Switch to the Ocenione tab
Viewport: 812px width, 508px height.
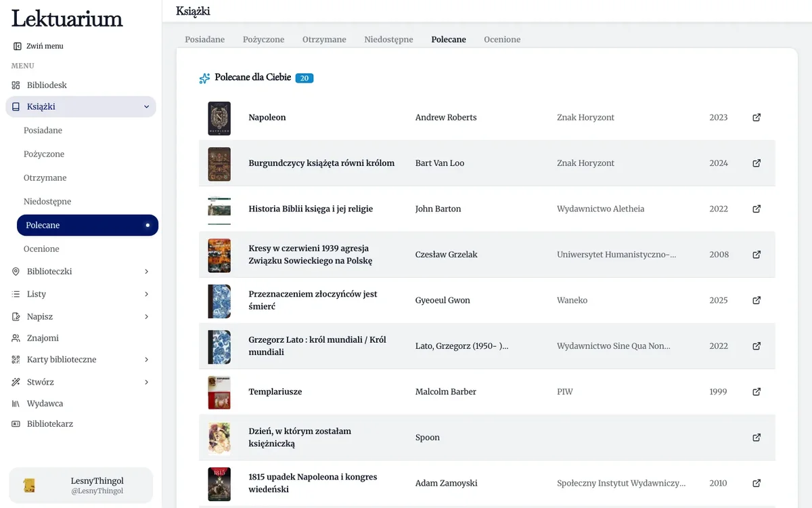click(502, 39)
